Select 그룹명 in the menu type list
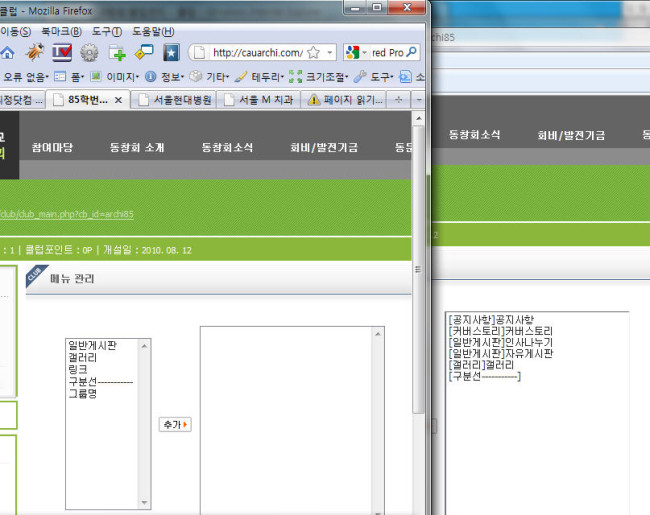Screen dimensions: 650x515 pyautogui.click(x=82, y=394)
